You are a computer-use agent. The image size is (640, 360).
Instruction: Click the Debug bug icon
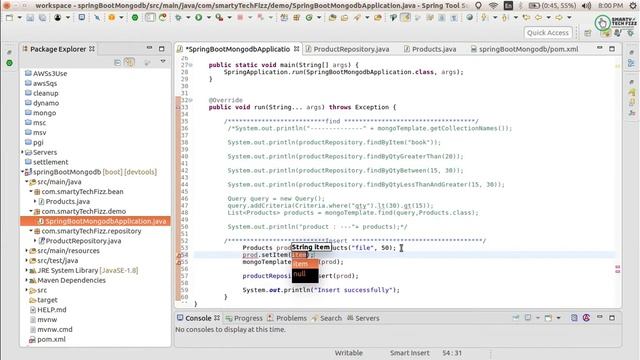(178, 18)
